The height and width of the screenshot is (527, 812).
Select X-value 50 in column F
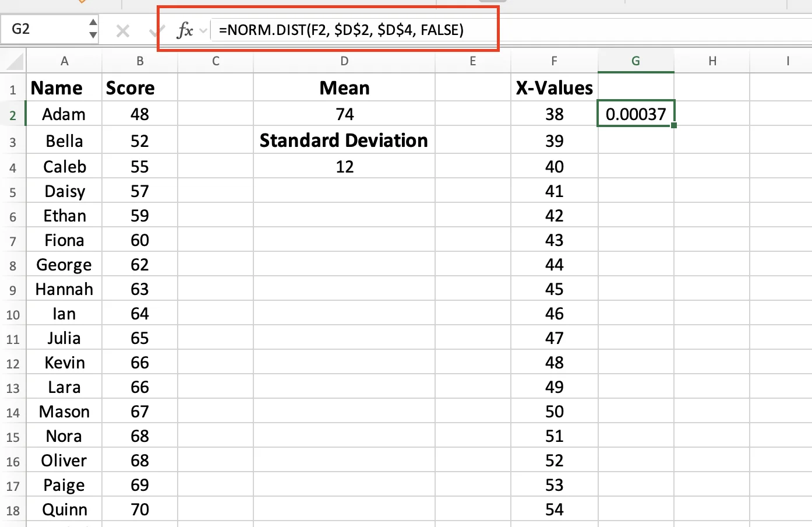(x=555, y=411)
